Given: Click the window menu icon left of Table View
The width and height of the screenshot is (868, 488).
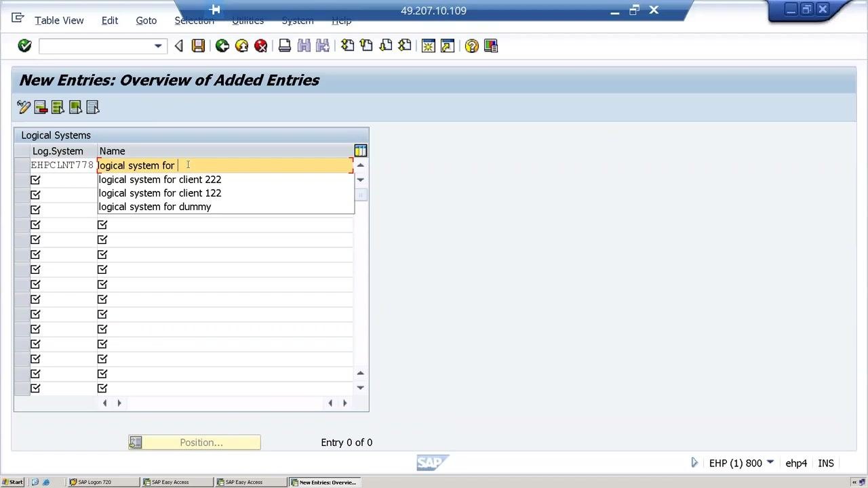Looking at the screenshot, I should [x=18, y=19].
